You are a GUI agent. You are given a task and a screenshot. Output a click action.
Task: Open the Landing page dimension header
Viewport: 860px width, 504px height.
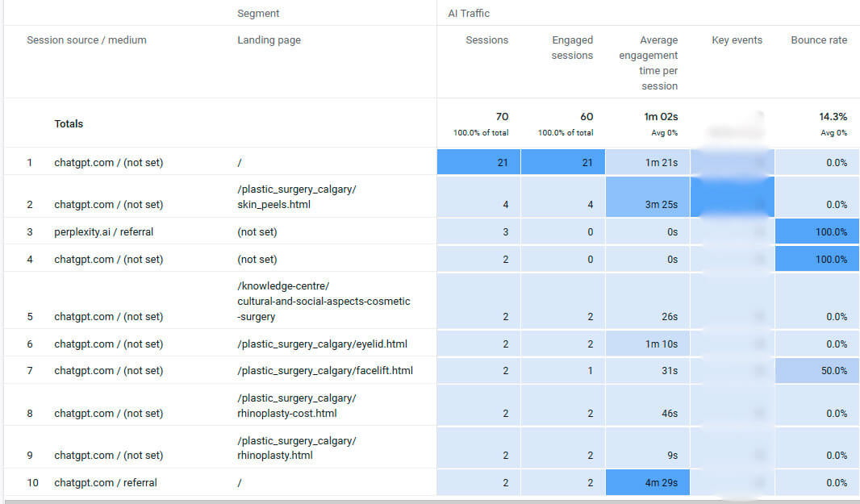(x=269, y=40)
